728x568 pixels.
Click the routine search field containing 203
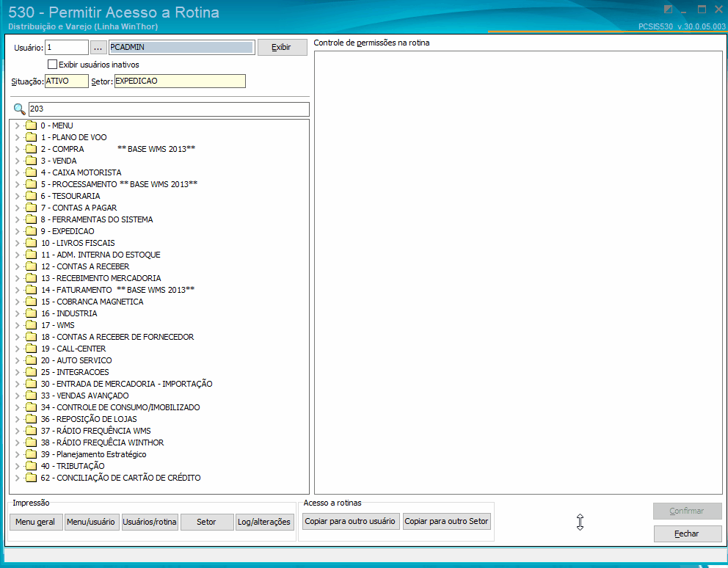pyautogui.click(x=169, y=109)
